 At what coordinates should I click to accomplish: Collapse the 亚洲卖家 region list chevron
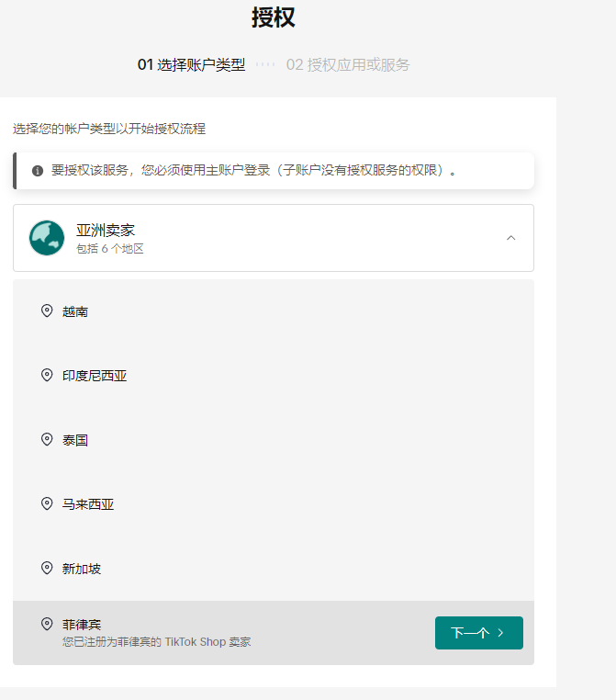(x=511, y=238)
